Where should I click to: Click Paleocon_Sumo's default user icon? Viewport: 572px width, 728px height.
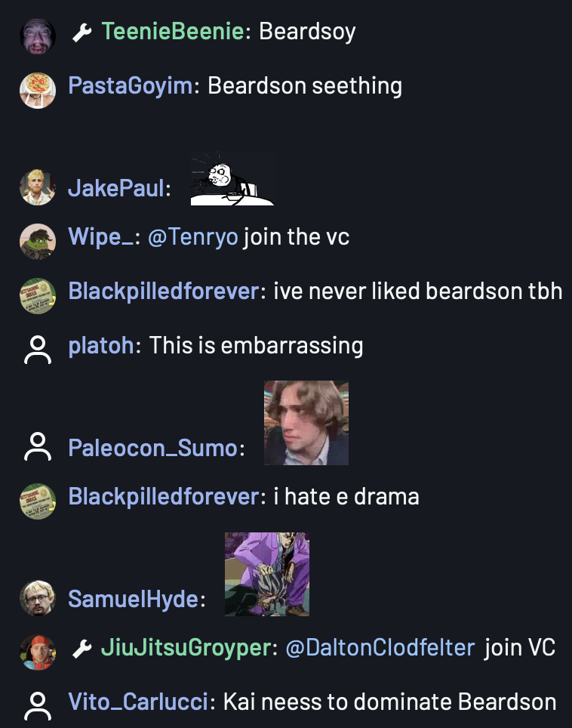point(38,446)
